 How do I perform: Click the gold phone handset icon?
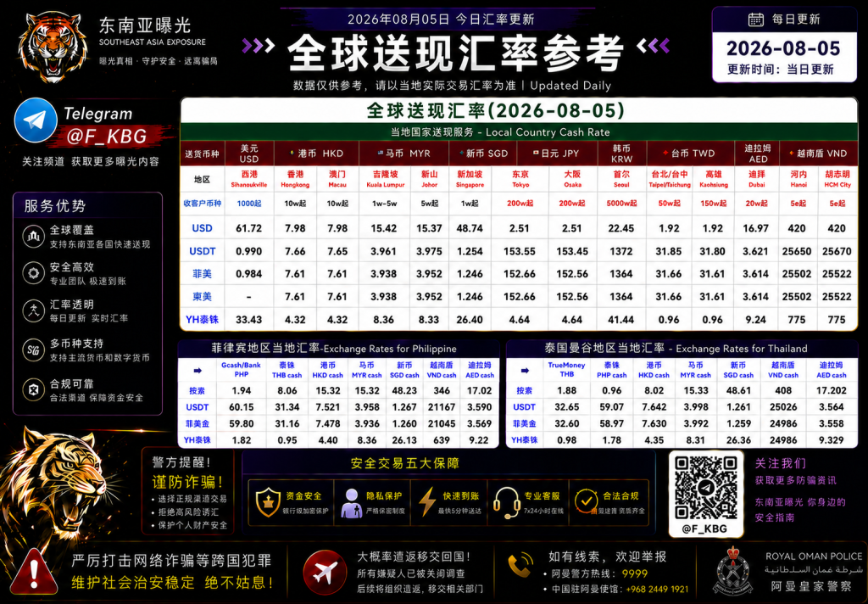pyautogui.click(x=520, y=565)
